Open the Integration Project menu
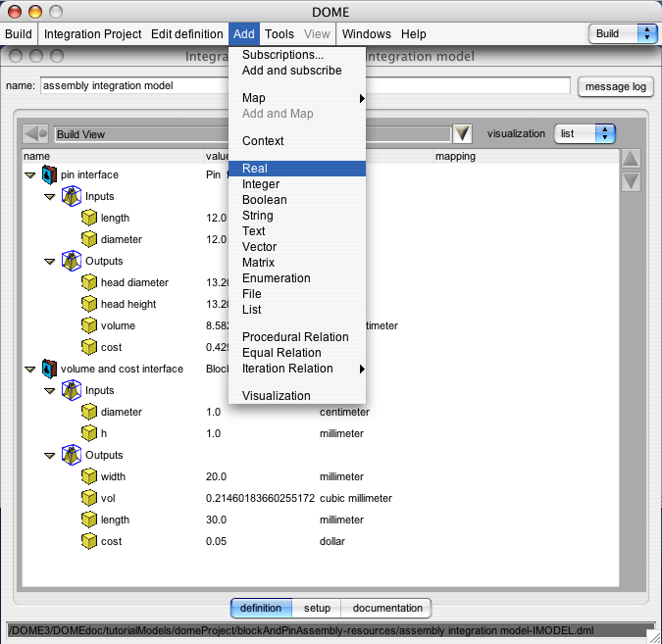This screenshot has width=662, height=644. [92, 33]
